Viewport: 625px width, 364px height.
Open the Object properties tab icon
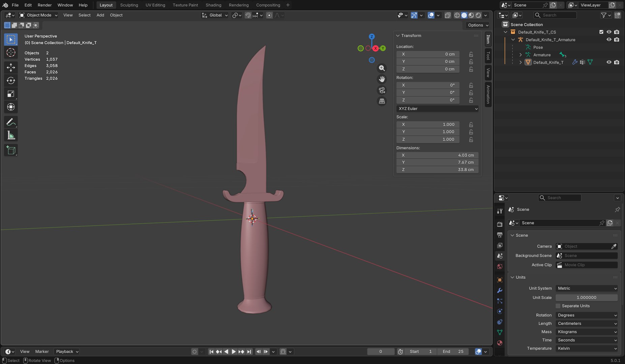pyautogui.click(x=500, y=280)
